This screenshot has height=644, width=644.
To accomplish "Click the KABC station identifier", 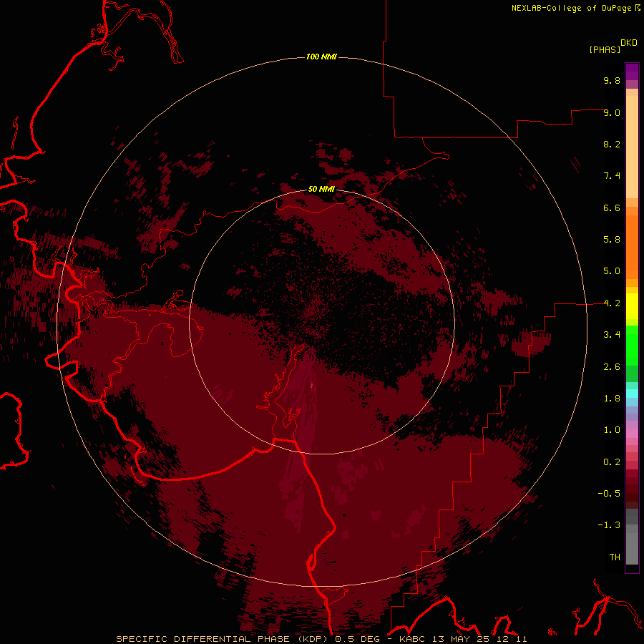I will point(413,639).
